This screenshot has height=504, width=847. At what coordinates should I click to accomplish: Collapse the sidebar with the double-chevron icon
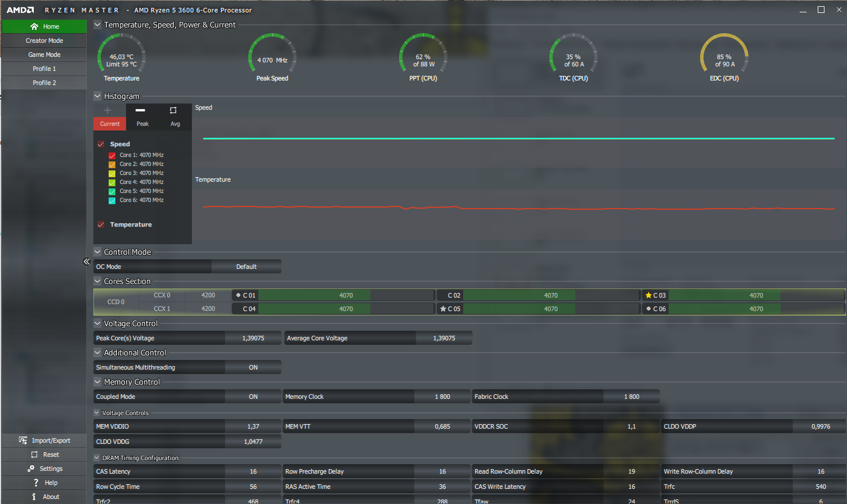[x=87, y=262]
